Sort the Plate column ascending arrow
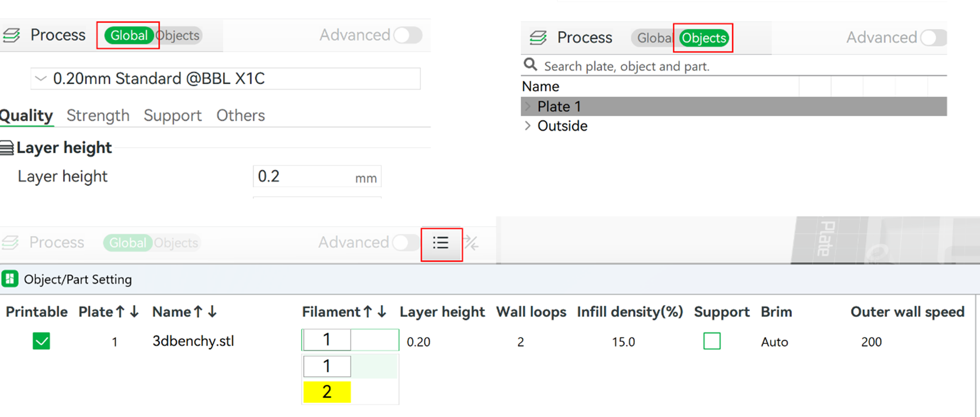Viewport: 980px width, 417px height. click(120, 312)
